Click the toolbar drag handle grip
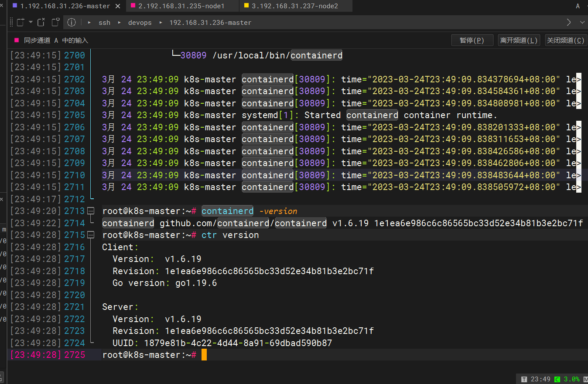Screen dimensions: 588x384 point(11,22)
